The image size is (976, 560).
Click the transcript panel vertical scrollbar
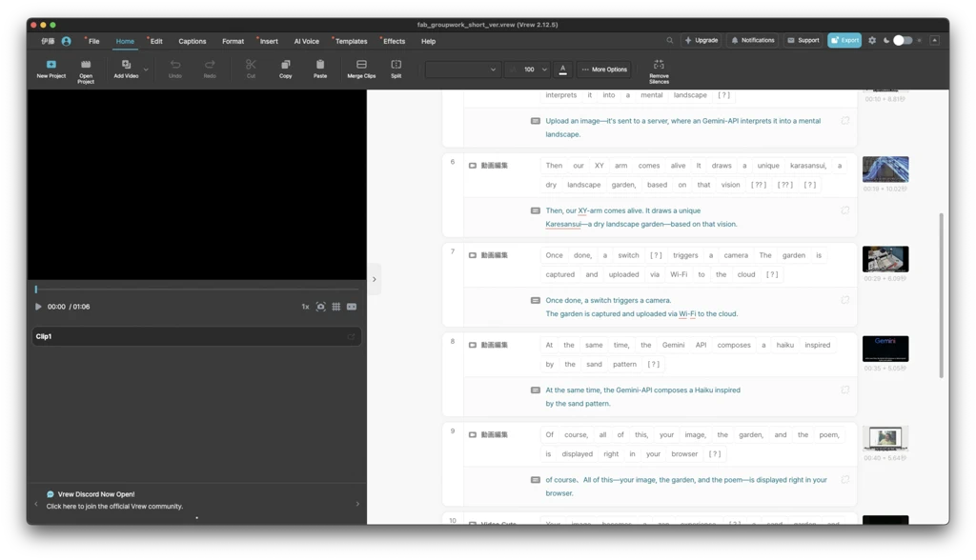pyautogui.click(x=941, y=295)
